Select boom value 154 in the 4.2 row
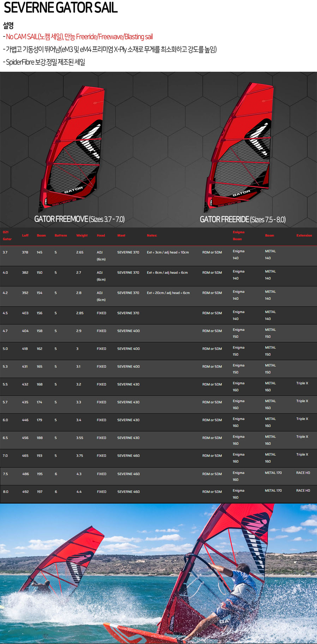The height and width of the screenshot is (644, 317). pos(40,293)
